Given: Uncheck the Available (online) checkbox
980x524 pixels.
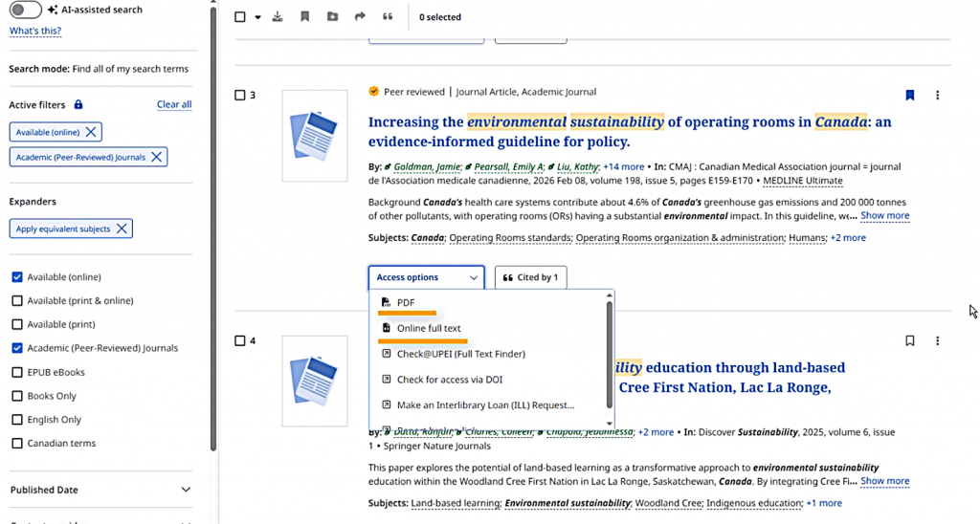Looking at the screenshot, I should [17, 276].
